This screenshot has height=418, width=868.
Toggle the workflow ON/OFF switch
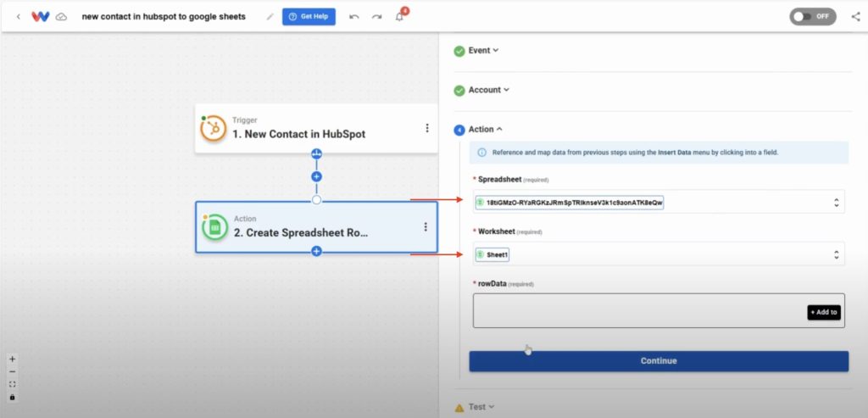coord(813,17)
